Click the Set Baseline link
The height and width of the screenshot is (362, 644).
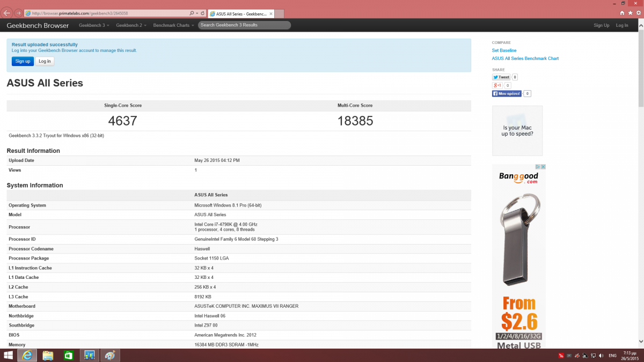point(504,50)
